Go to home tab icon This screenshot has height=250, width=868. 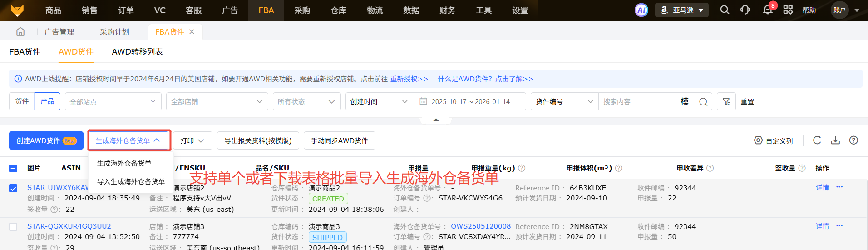[x=20, y=32]
